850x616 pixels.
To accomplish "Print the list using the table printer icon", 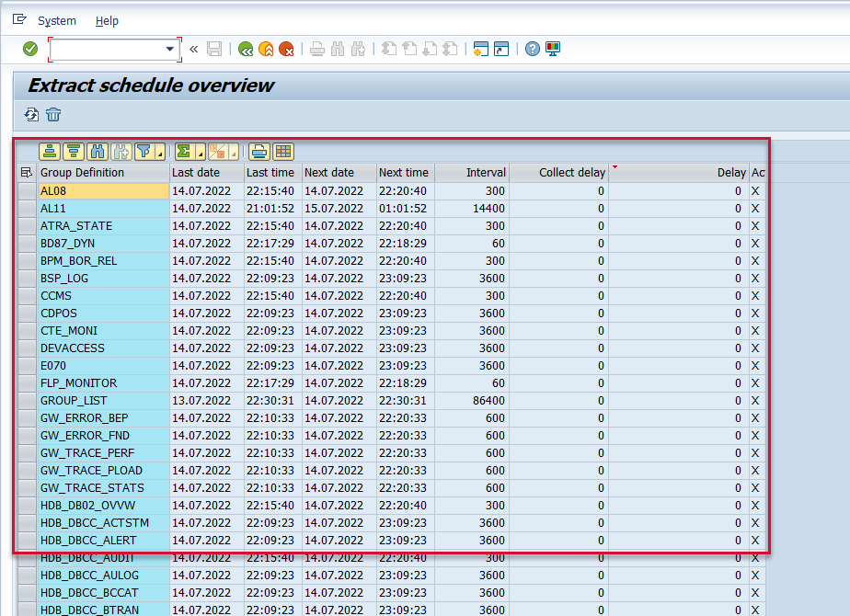I will pyautogui.click(x=259, y=152).
